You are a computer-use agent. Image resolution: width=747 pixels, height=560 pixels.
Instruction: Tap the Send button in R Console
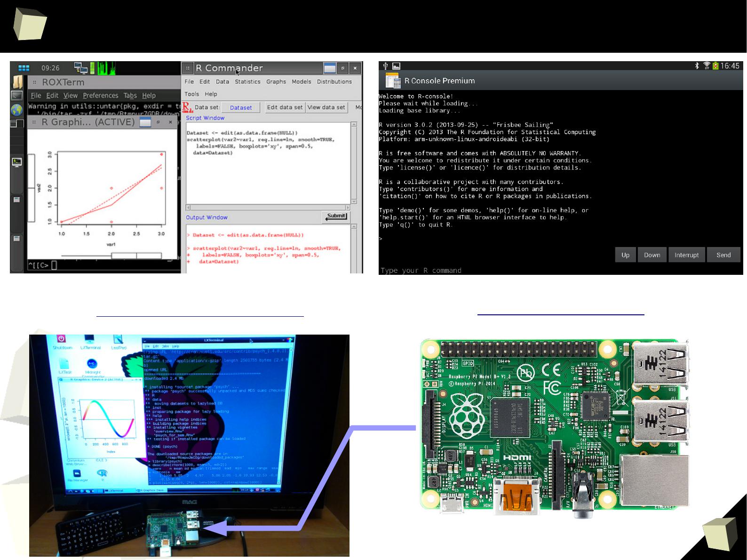tap(723, 255)
